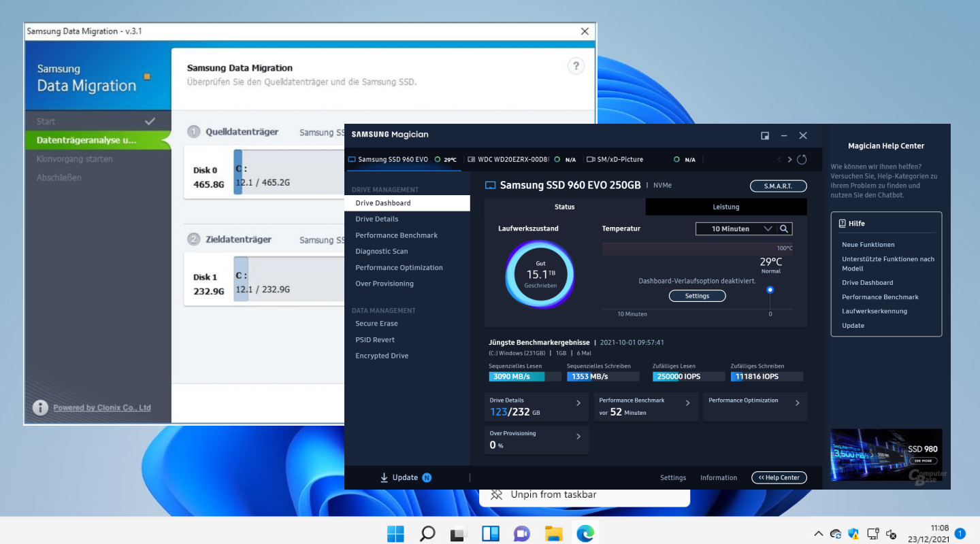Click the magnifier icon next to temperature range

tap(784, 229)
